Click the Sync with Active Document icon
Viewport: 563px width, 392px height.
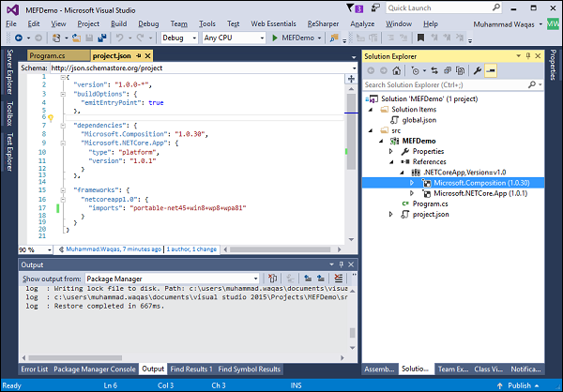(433, 70)
